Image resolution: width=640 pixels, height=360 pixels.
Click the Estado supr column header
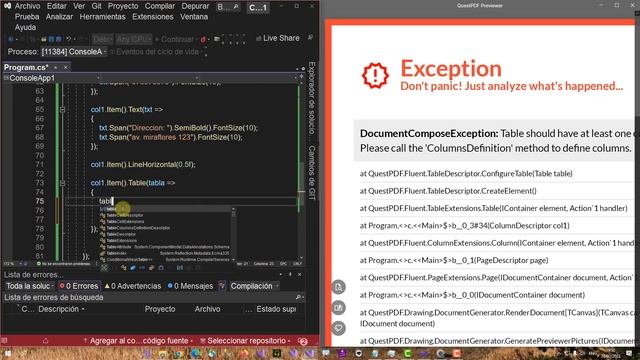276,309
